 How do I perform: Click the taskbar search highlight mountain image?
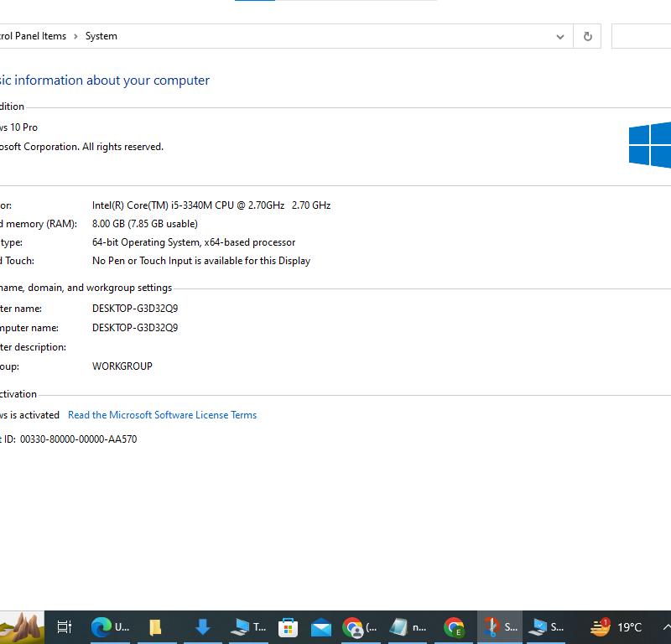coord(22,626)
